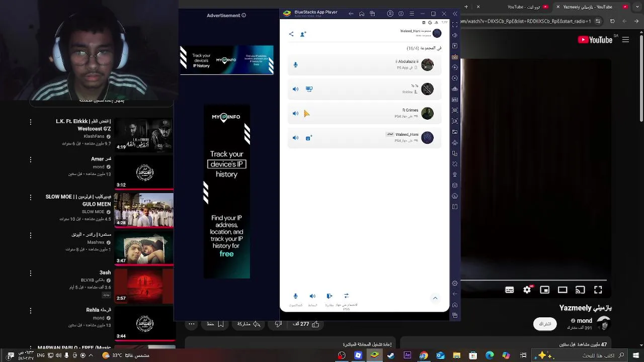The image size is (644, 362).
Task: Open BlueStacks home from the title bar
Action: point(361,14)
